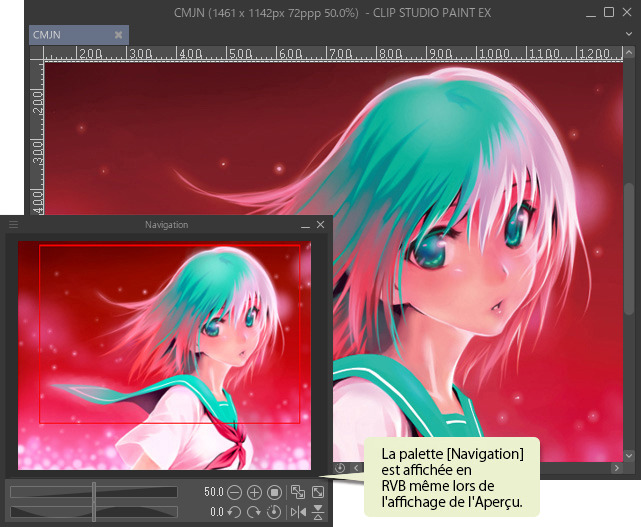Zoom in using the plus icon in Navigation
Screen dimensions: 641x527
click(x=254, y=492)
